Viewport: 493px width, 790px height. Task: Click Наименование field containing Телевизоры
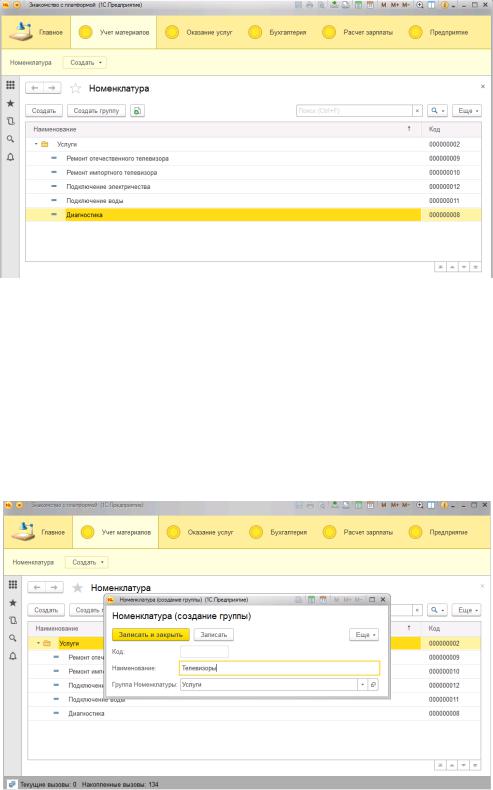coord(279,668)
